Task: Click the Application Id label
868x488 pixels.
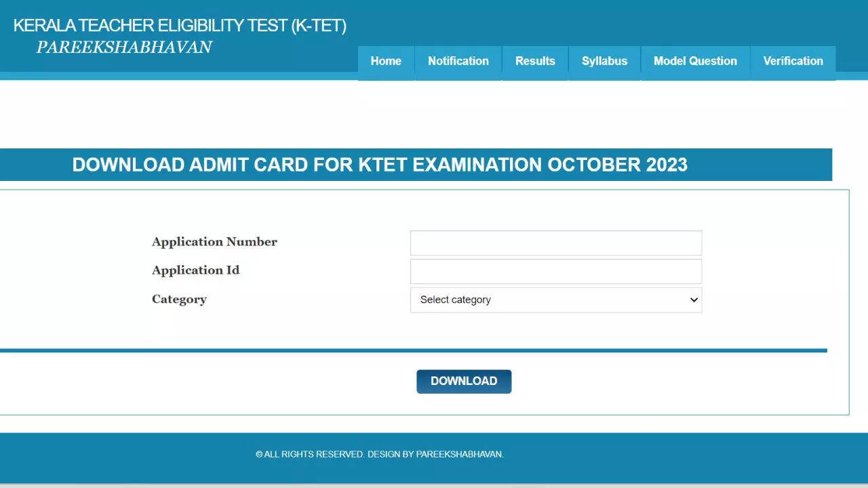Action: 195,270
